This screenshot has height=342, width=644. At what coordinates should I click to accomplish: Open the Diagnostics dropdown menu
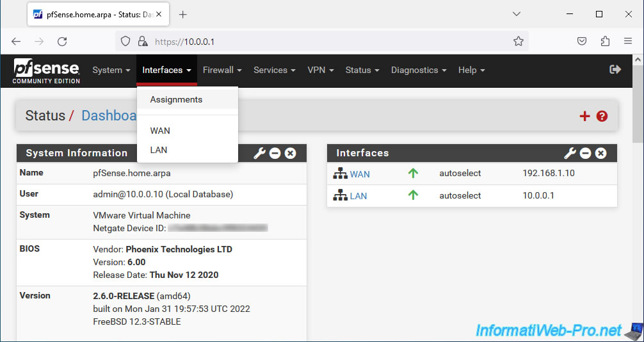[419, 70]
